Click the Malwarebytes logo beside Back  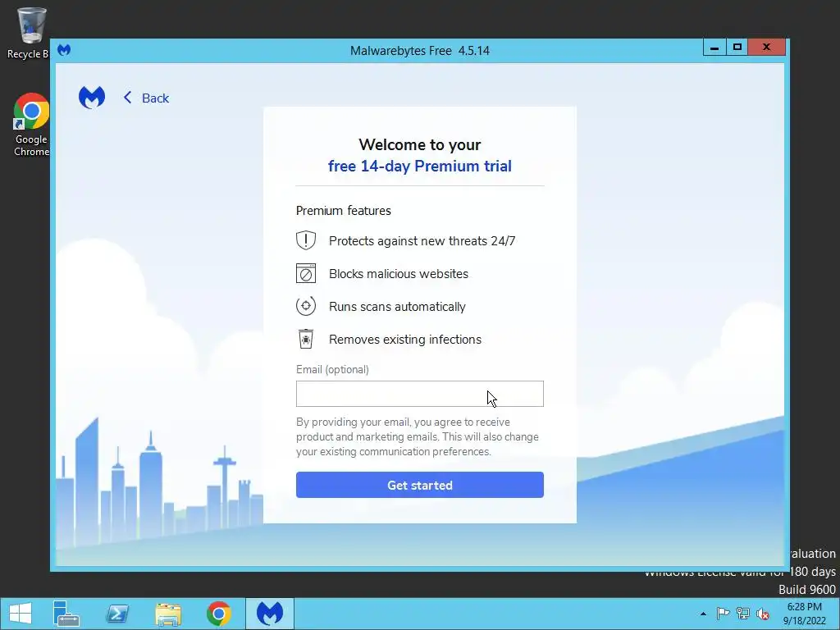92,98
